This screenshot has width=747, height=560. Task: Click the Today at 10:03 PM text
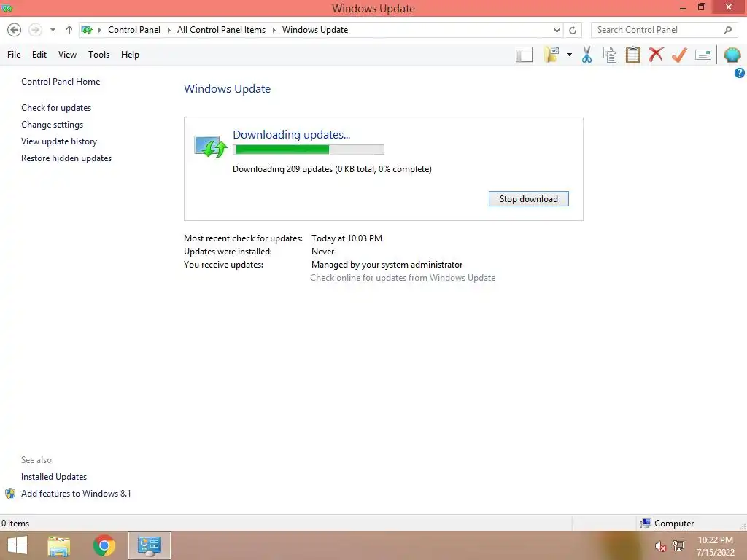(347, 238)
